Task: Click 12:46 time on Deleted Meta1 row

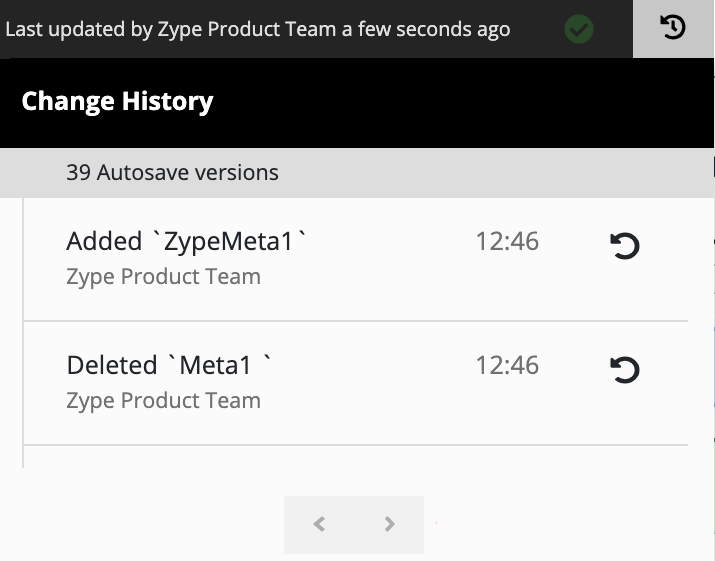Action: click(507, 365)
